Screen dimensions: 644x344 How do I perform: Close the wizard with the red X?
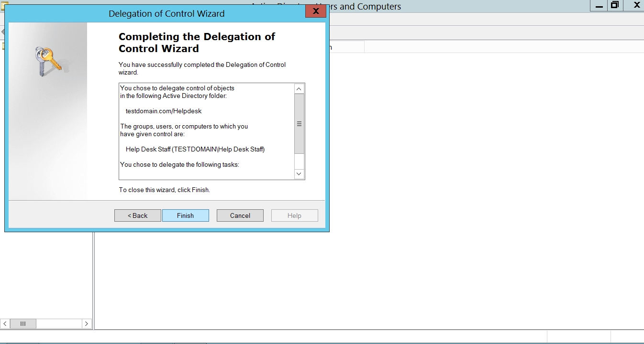pyautogui.click(x=315, y=11)
